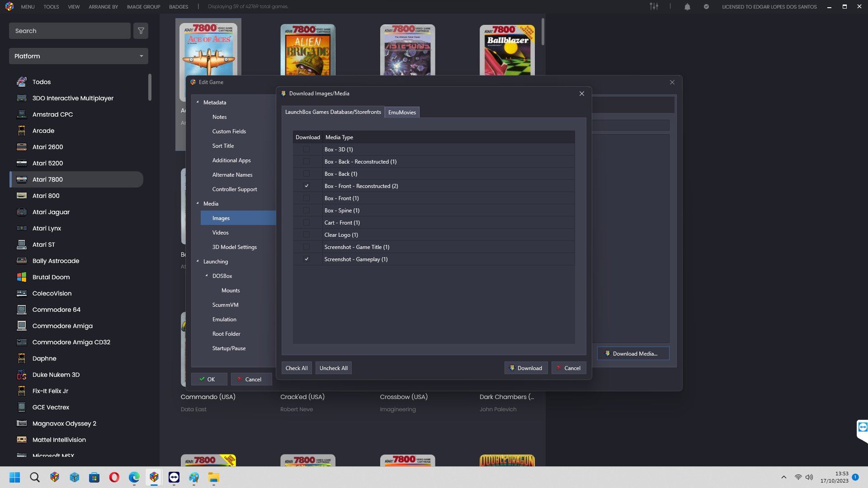This screenshot has height=488, width=868.
Task: Cancel the Download Images/Media dialog
Action: 569,368
